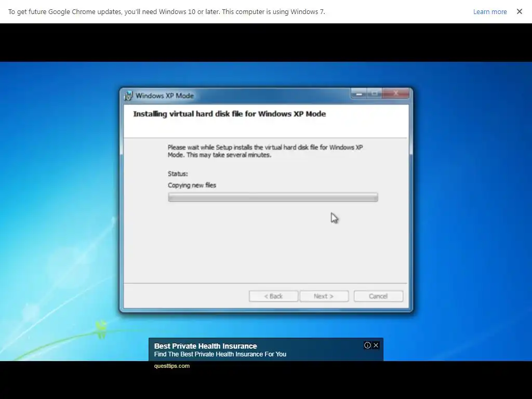Close the Windows XP Mode setup window
This screenshot has height=399, width=532.
coord(395,94)
